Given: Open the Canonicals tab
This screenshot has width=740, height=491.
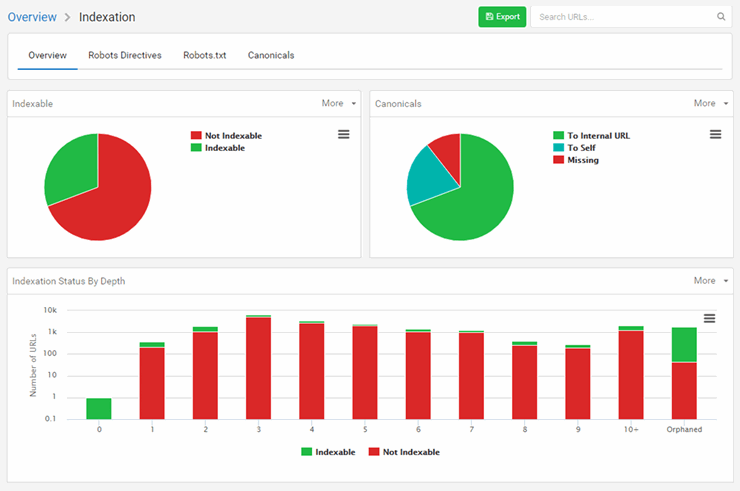Looking at the screenshot, I should tap(271, 56).
